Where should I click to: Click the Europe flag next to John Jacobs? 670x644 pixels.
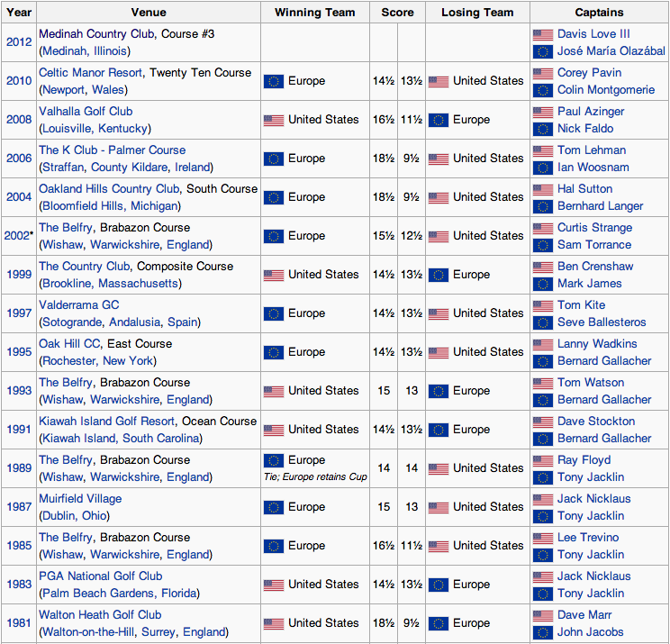pyautogui.click(x=543, y=632)
